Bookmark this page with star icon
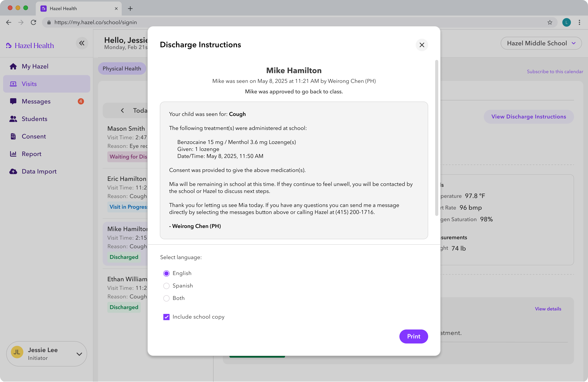Screen dimensions: 588x382 tap(550, 23)
